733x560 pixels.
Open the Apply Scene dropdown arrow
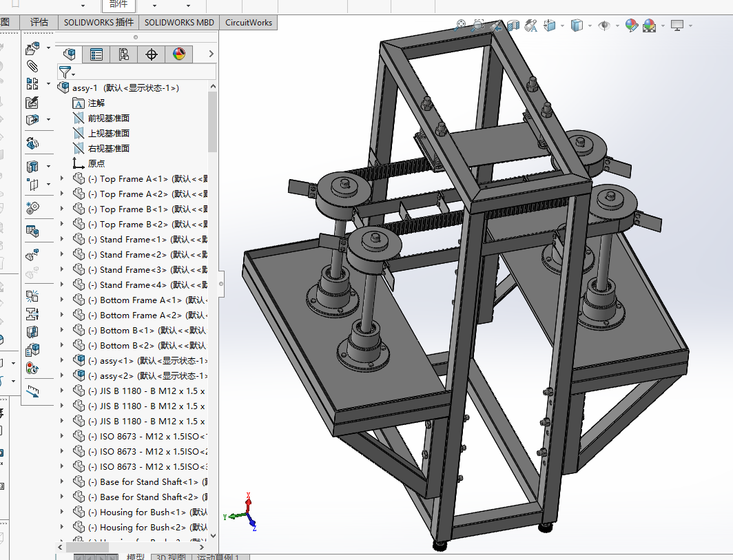663,25
